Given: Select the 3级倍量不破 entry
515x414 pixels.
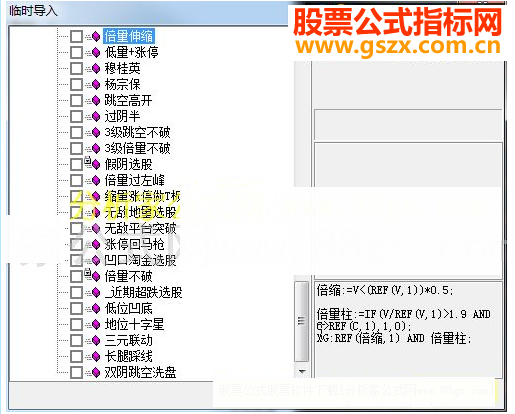Looking at the screenshot, I should (137, 148).
